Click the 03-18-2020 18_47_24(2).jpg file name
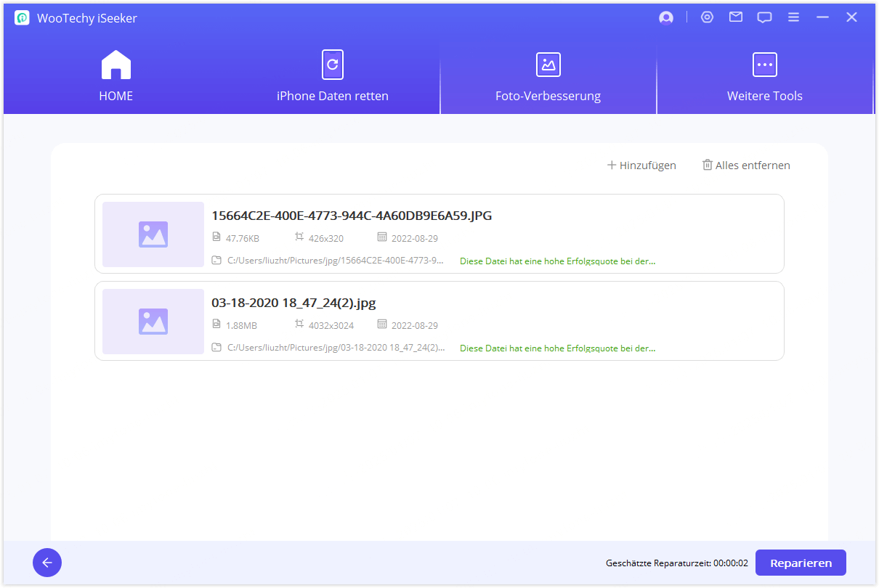The width and height of the screenshot is (879, 588). pos(293,303)
